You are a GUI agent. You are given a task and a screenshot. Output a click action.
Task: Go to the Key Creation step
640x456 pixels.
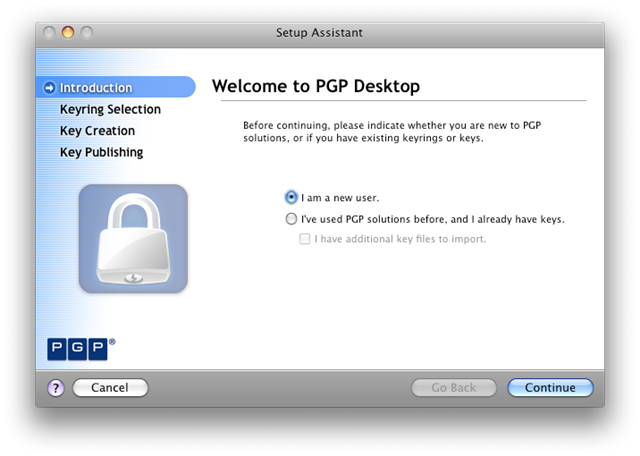tap(97, 131)
